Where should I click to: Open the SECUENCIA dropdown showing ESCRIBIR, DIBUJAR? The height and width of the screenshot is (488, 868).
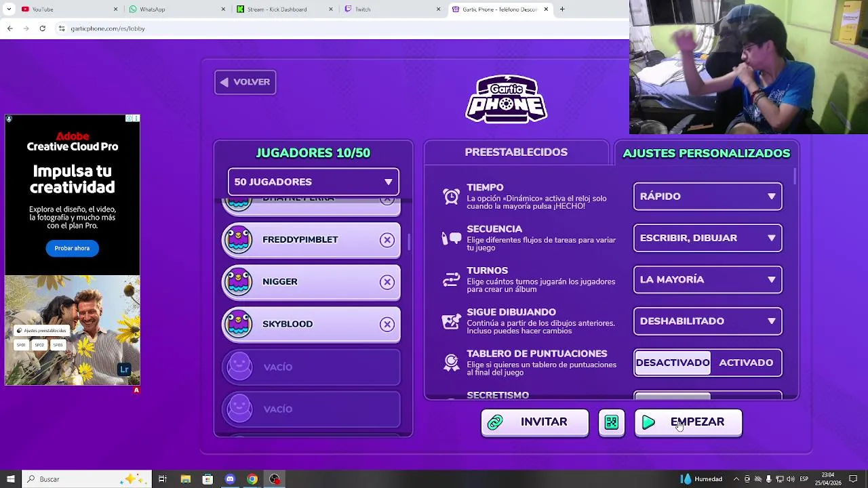pos(708,238)
